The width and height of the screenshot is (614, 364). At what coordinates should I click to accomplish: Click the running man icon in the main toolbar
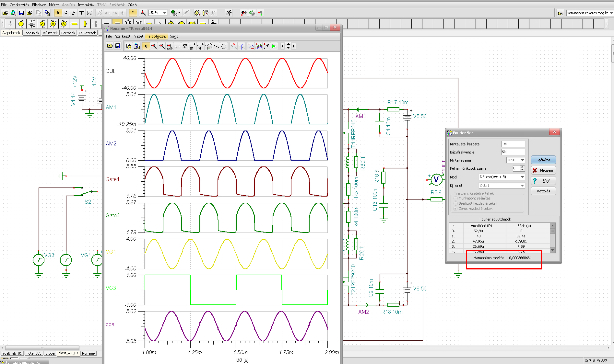229,13
